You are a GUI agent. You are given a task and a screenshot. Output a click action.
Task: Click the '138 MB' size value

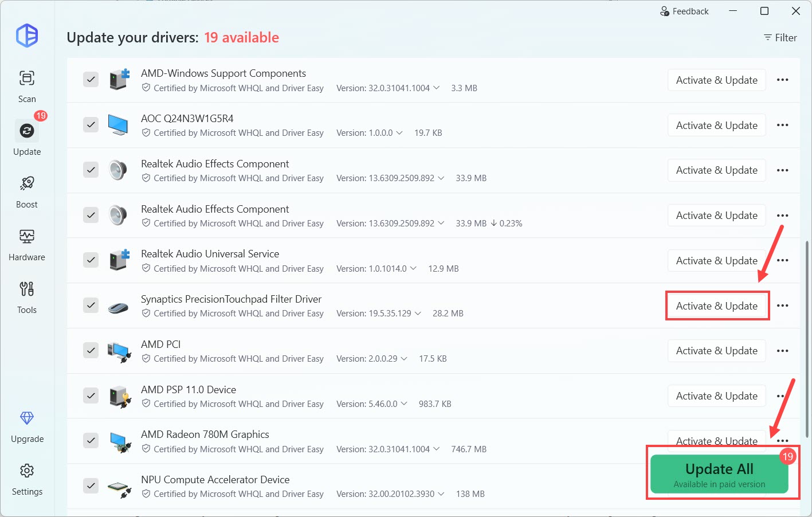click(x=470, y=494)
